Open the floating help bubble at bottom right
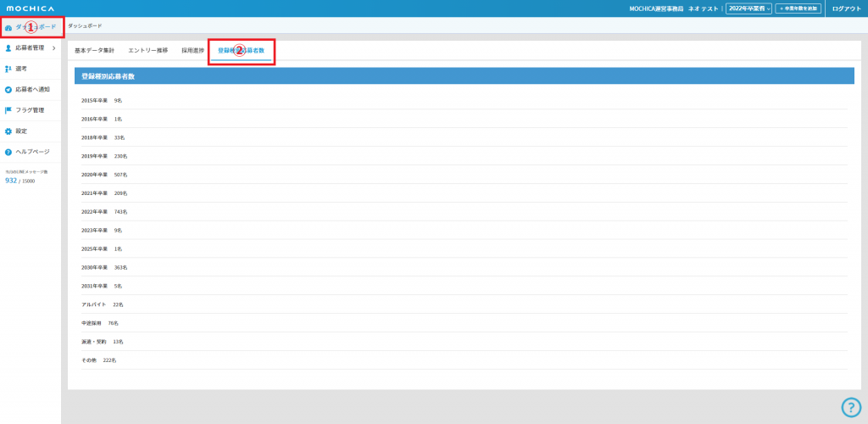The image size is (868, 424). [850, 407]
